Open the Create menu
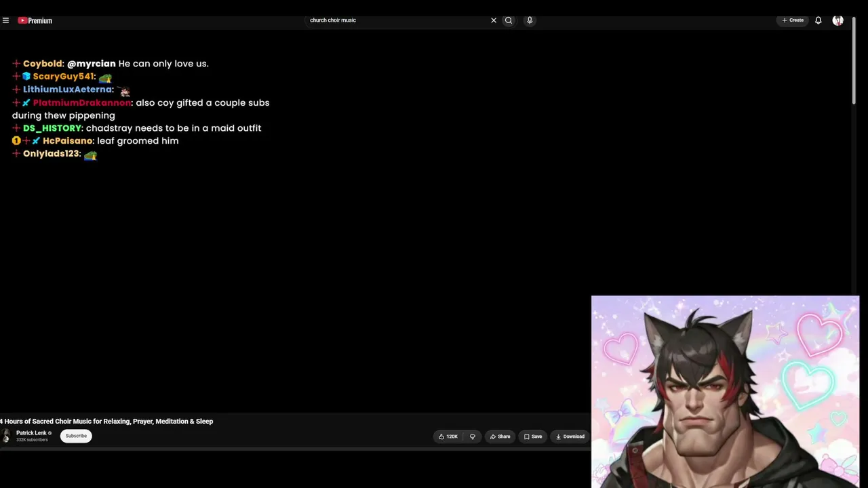Viewport: 868px width, 488px height. 793,20
